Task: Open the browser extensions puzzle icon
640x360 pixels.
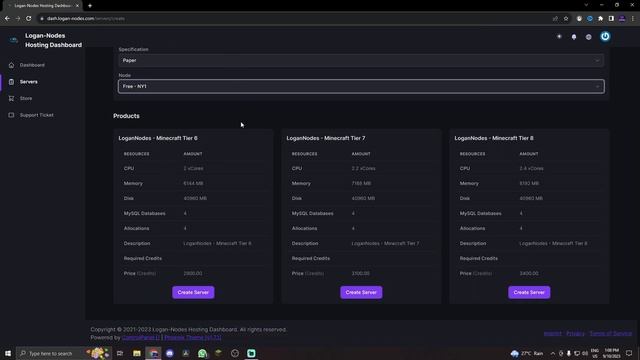Action: tap(600, 18)
